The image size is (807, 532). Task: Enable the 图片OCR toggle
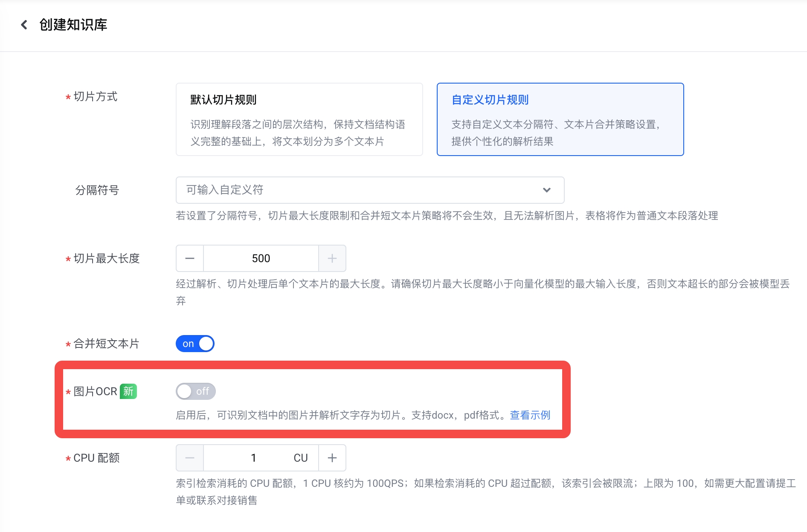pos(195,391)
